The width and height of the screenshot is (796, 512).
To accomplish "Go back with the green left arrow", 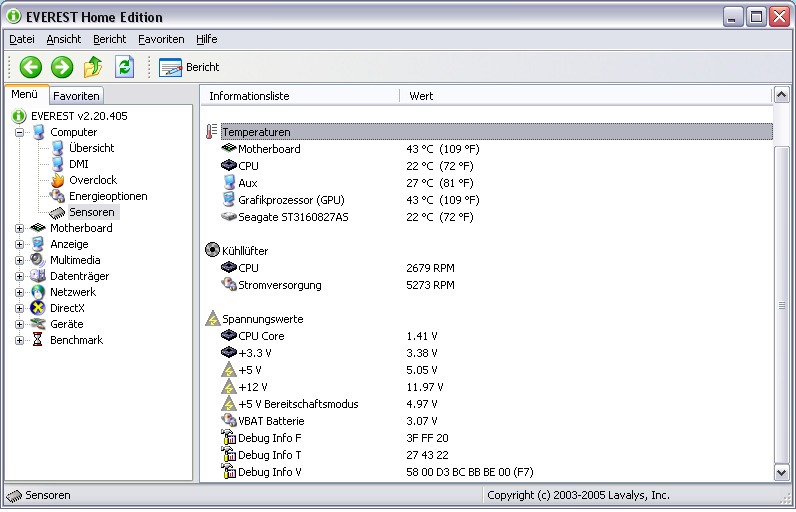I will (30, 67).
